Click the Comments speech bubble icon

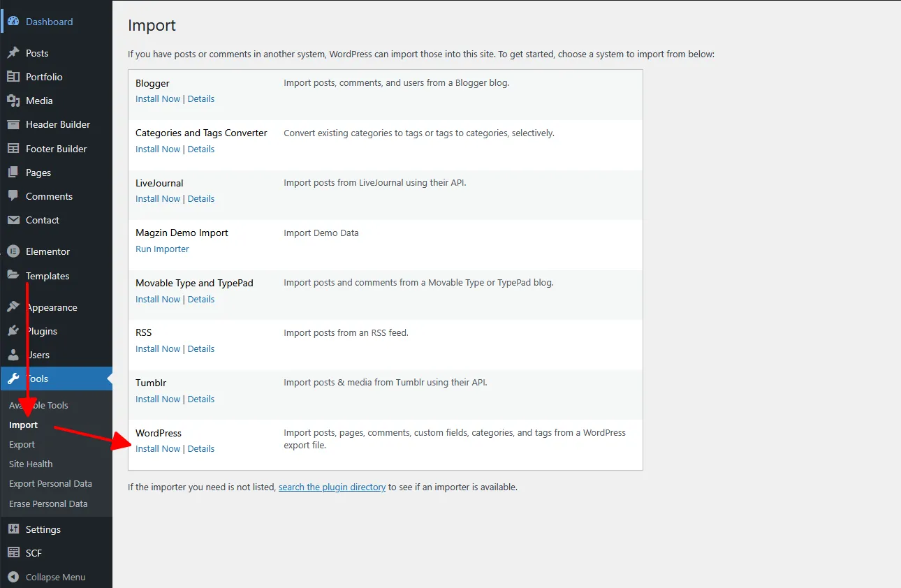click(13, 196)
